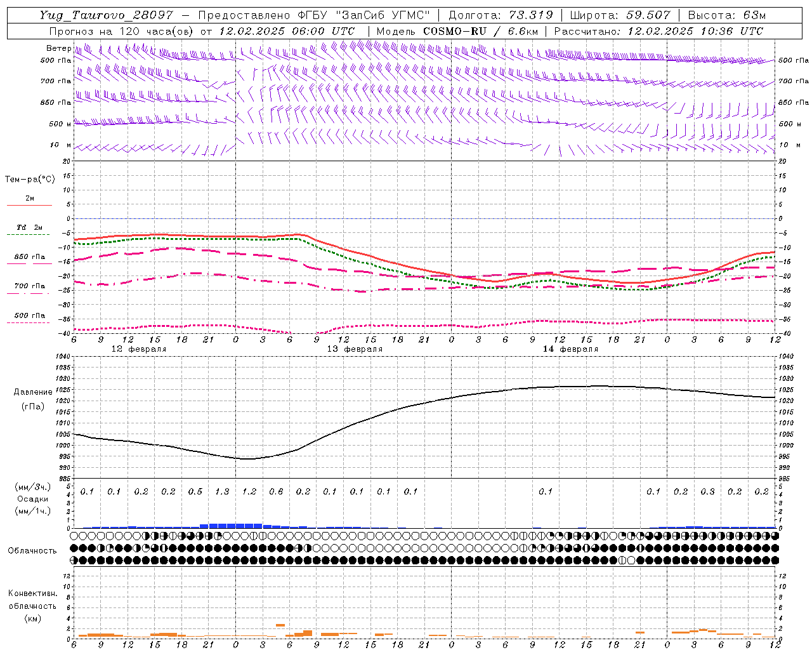Click the station name Yug_Taurovo_28097
This screenshot has height=650, width=812.
click(x=106, y=15)
